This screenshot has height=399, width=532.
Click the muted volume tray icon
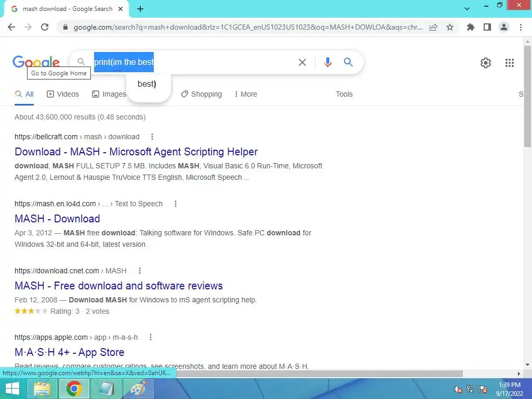tap(458, 389)
